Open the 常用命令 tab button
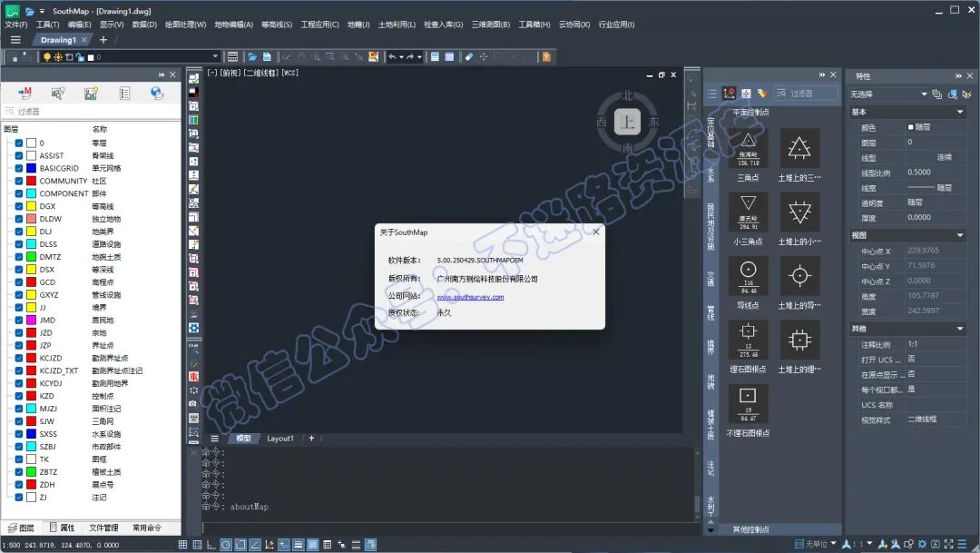Image resolution: width=980 pixels, height=553 pixels. pos(147,528)
